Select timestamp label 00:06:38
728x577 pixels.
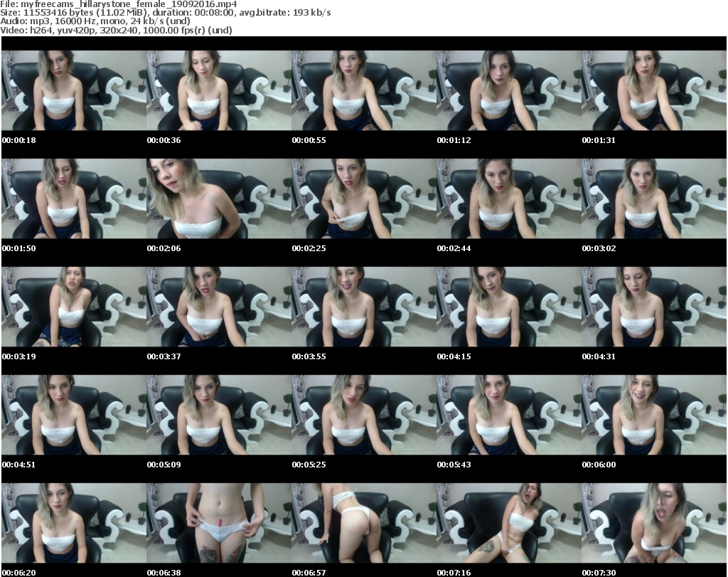pos(164,573)
